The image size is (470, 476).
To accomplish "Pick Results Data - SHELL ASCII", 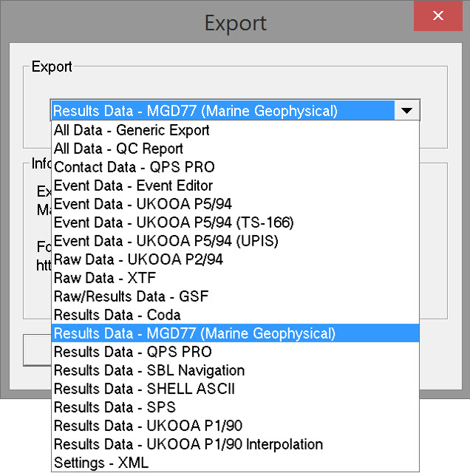I will pos(145,389).
